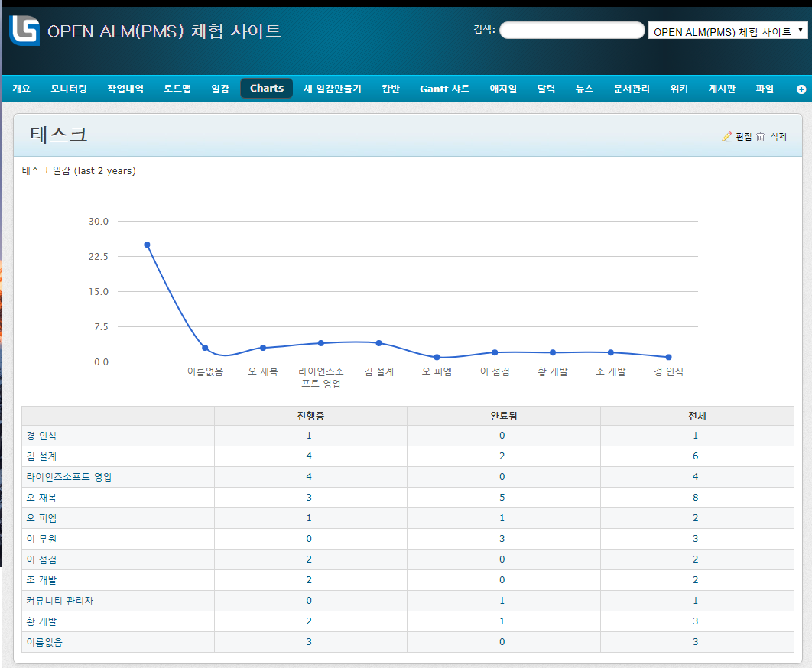812x668 pixels.
Task: Click the trash delete icon
Action: point(760,137)
